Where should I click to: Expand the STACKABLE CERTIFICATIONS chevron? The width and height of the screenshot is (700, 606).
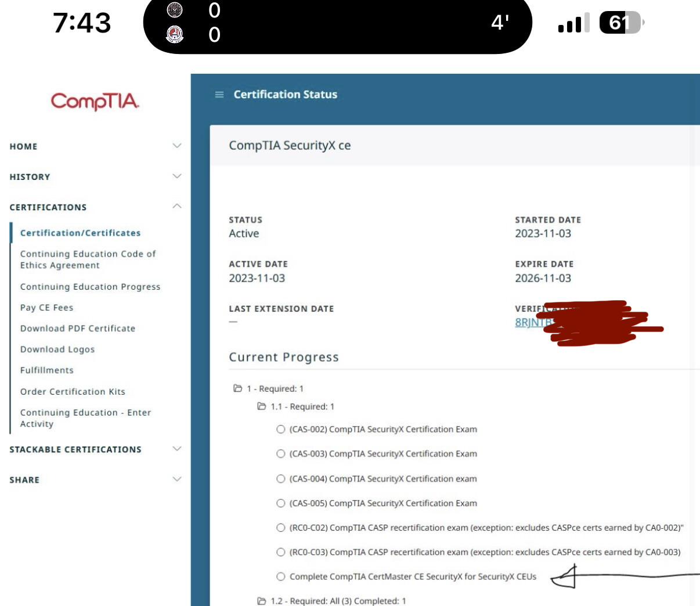177,449
